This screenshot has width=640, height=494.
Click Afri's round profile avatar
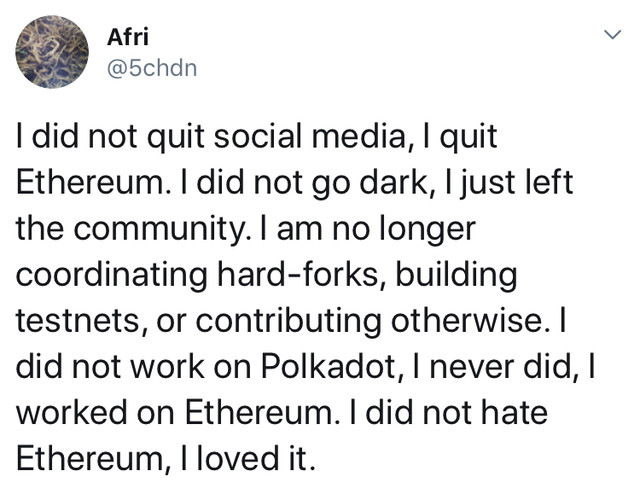52,52
